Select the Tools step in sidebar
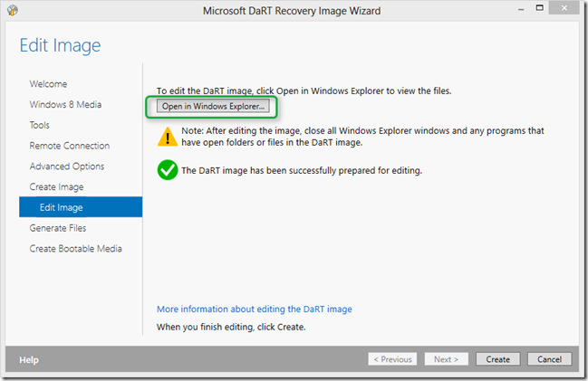 coord(39,125)
